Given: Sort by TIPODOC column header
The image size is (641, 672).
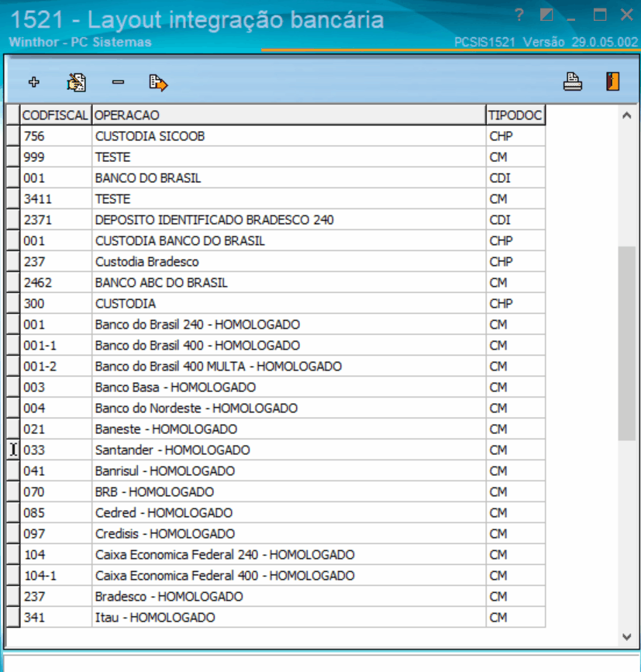Looking at the screenshot, I should 515,115.
